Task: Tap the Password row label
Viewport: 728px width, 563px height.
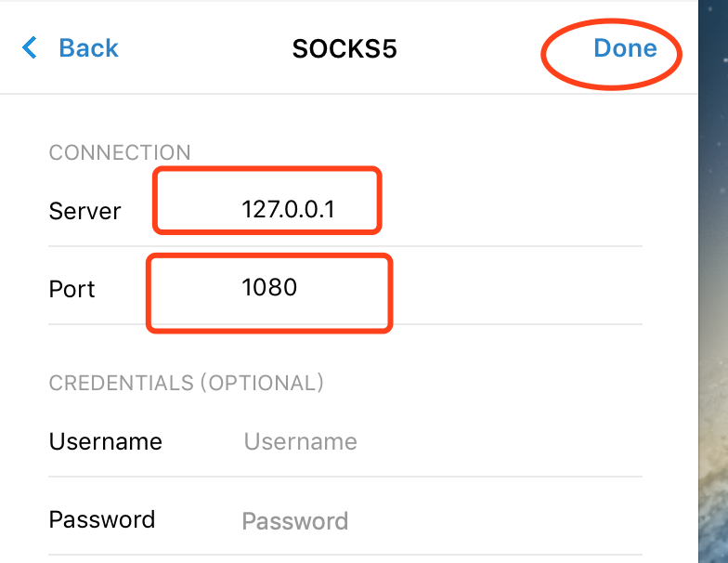Action: click(x=102, y=519)
